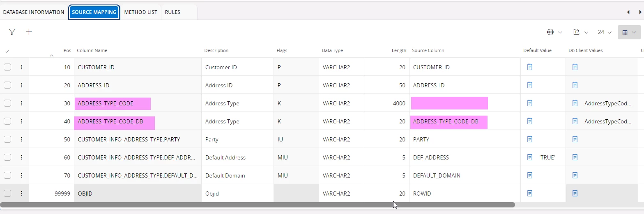644x214 pixels.
Task: Open the Database Information tab
Action: click(x=34, y=12)
